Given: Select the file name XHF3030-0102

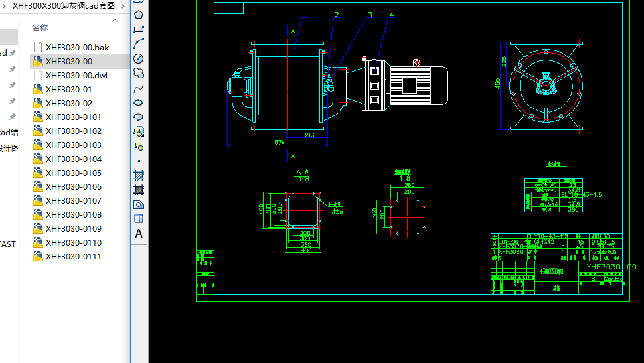Looking at the screenshot, I should 74,131.
